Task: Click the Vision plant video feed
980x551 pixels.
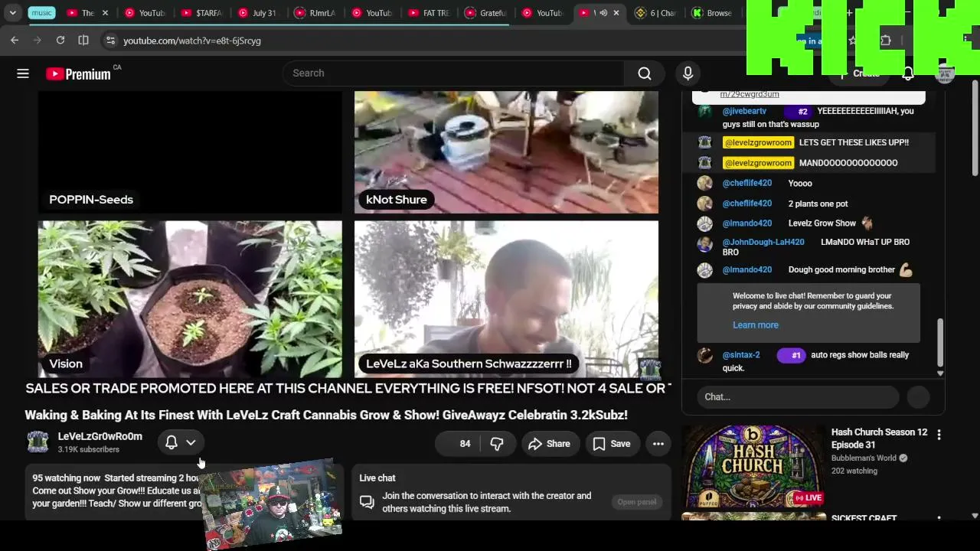Action: 190,299
